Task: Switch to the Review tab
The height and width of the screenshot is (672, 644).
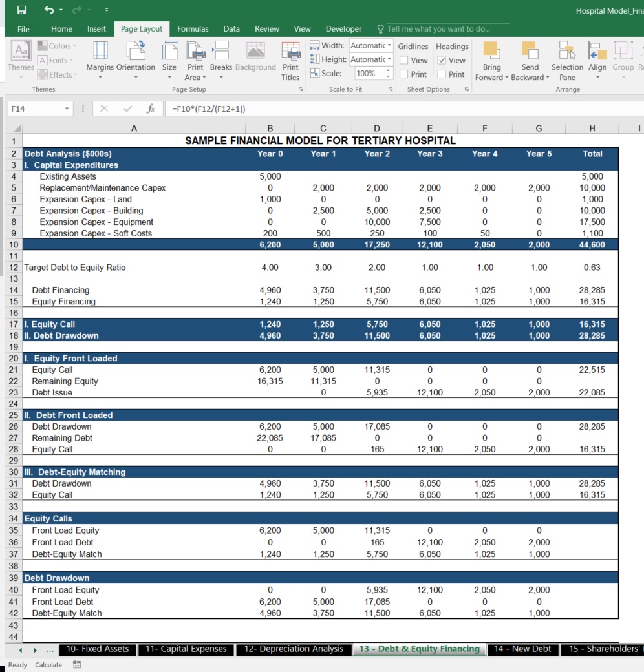Action: pos(266,29)
